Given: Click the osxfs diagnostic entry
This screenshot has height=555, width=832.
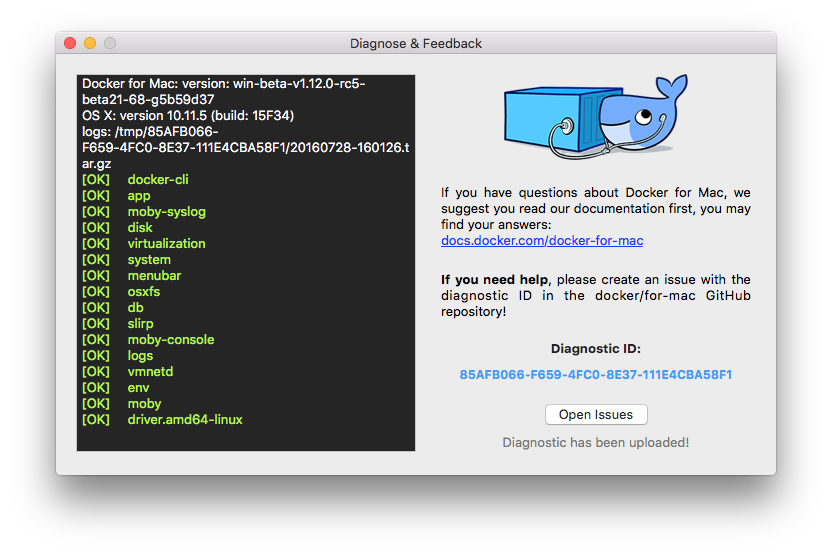Looking at the screenshot, I should pyautogui.click(x=143, y=292).
